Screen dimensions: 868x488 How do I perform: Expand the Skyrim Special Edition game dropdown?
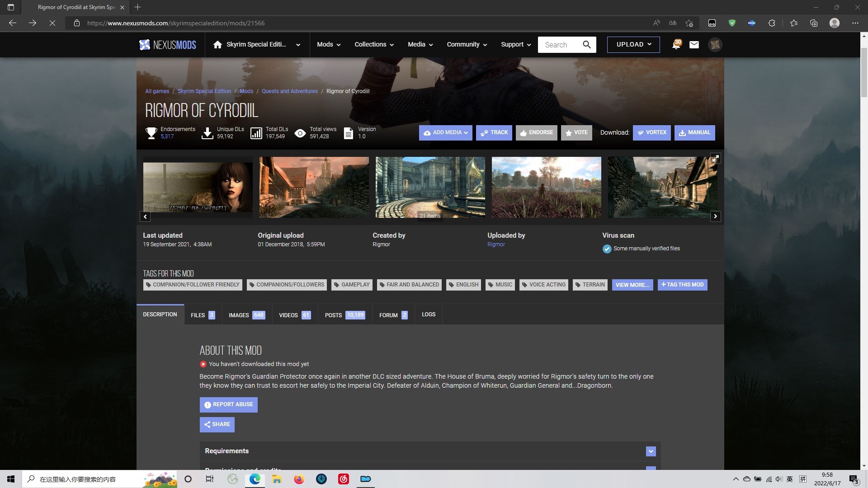point(298,45)
